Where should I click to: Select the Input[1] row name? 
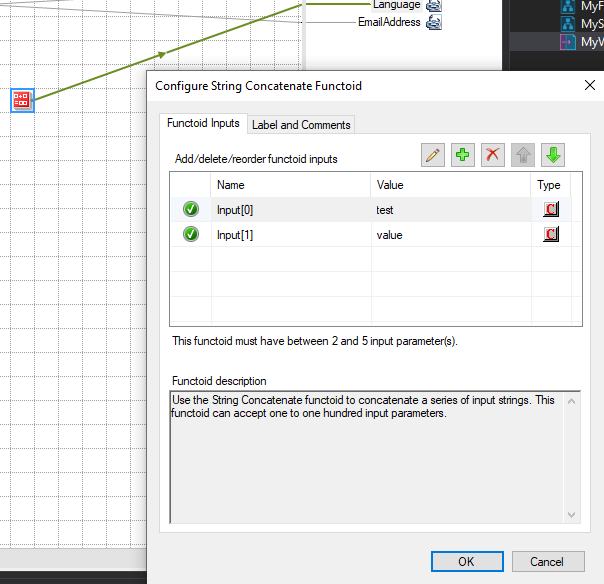point(235,235)
